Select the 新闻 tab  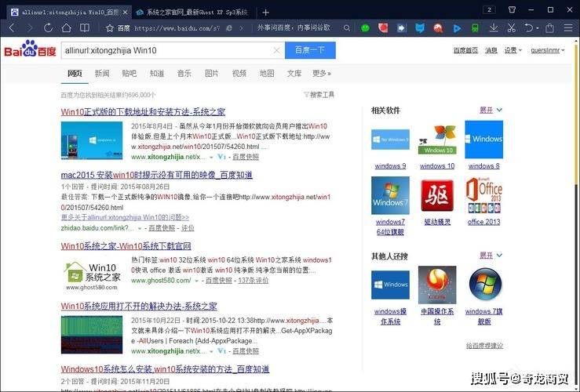tap(102, 74)
